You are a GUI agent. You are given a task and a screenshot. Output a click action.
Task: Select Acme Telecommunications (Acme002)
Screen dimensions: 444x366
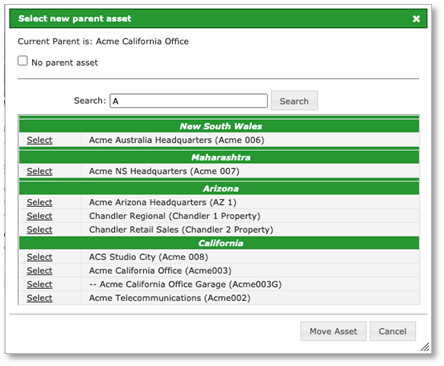[x=39, y=298]
